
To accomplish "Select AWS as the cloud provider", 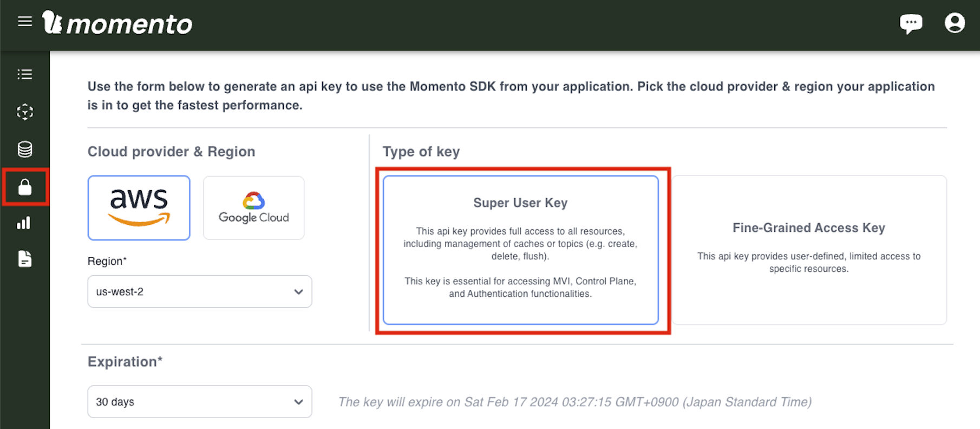I will point(139,207).
